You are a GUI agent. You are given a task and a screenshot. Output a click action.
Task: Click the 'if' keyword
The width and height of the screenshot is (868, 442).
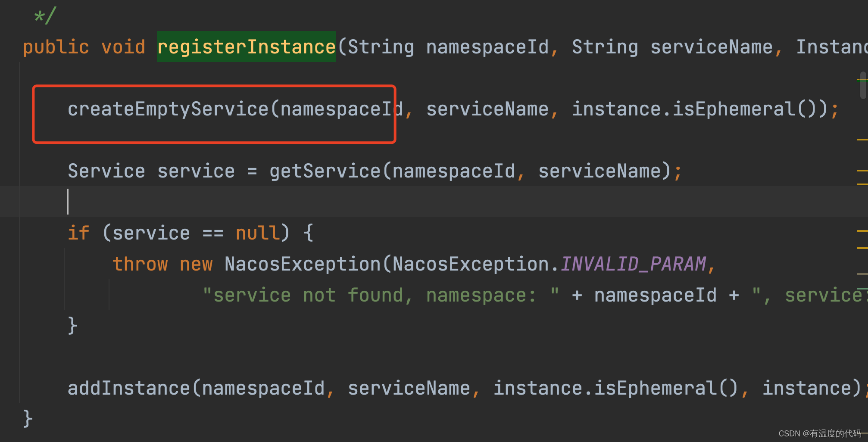78,233
